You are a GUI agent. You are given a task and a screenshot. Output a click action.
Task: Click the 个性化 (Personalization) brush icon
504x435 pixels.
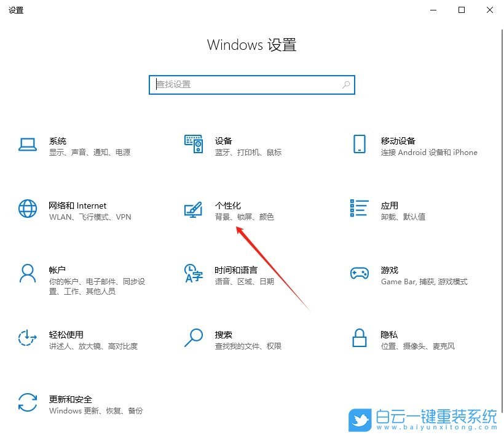coord(194,210)
